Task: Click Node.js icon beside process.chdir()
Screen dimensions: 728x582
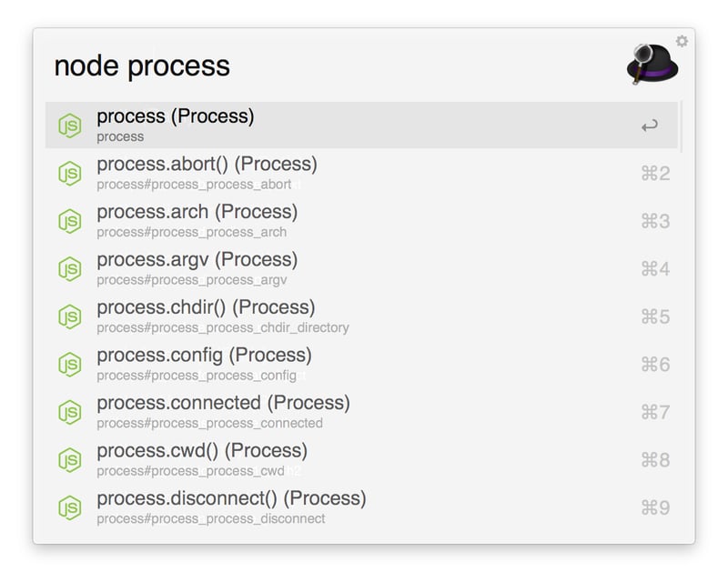Action: tap(70, 316)
